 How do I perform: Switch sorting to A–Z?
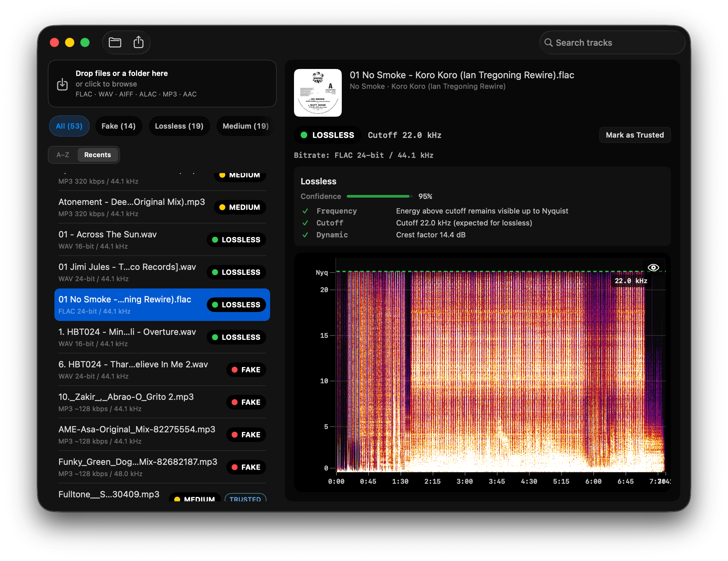click(63, 155)
